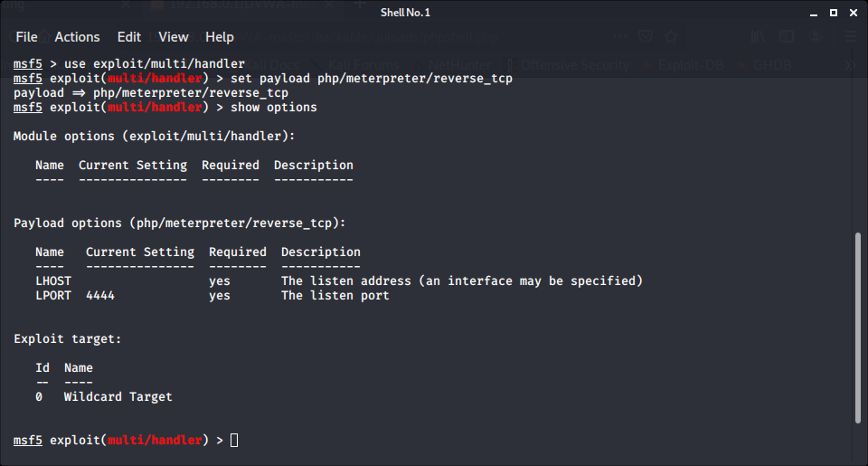Click the 'yes' value in the LHOST row

(x=219, y=281)
